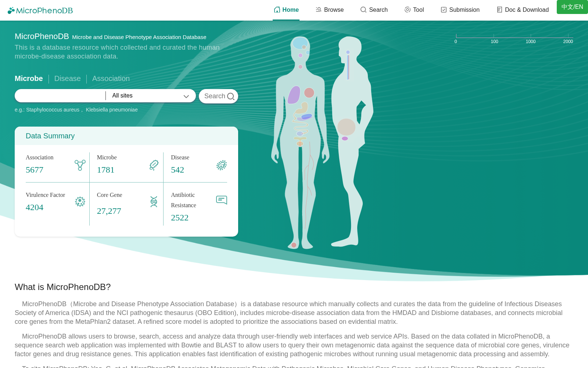Click the Home house icon

[277, 10]
